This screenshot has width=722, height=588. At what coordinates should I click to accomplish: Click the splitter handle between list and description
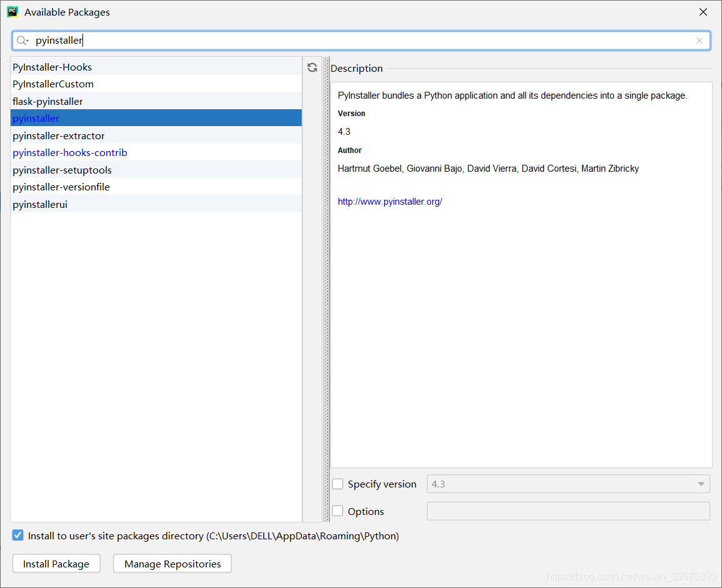point(327,290)
